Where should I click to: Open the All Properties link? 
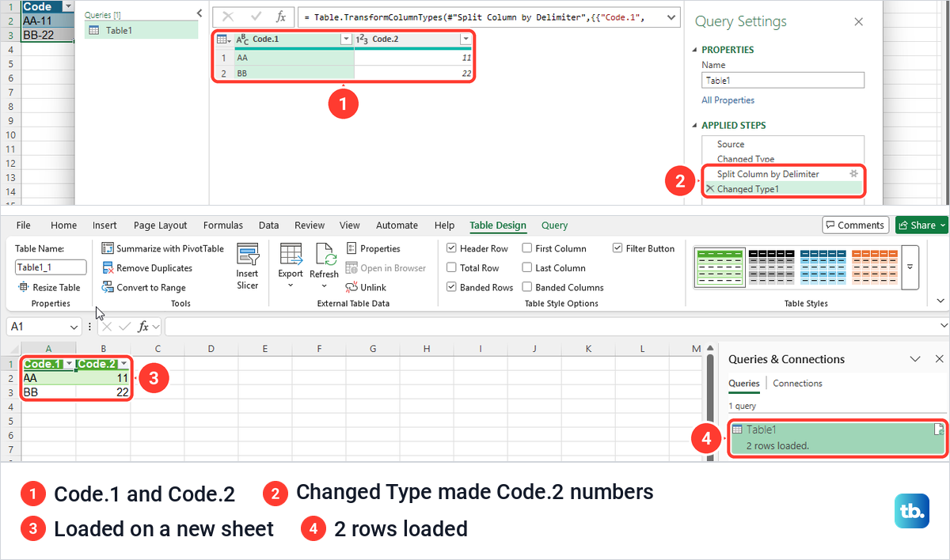728,100
